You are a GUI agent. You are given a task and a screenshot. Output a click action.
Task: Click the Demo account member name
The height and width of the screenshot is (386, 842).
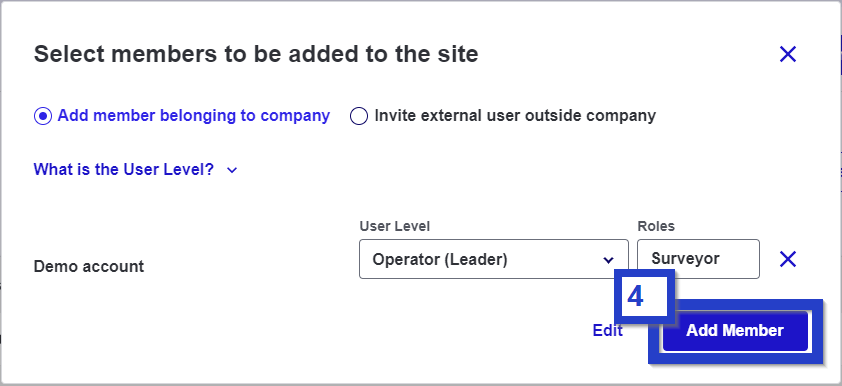click(89, 266)
